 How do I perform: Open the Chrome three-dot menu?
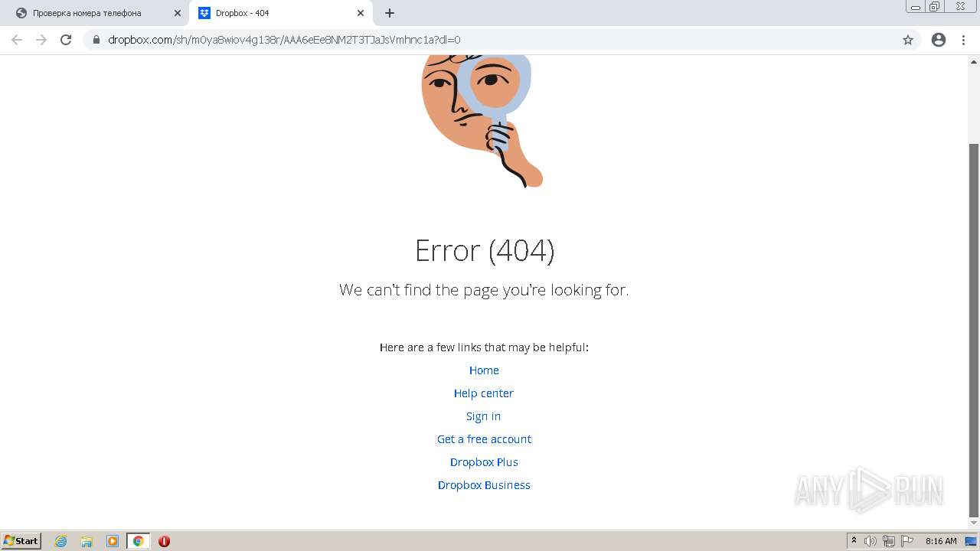point(964,40)
